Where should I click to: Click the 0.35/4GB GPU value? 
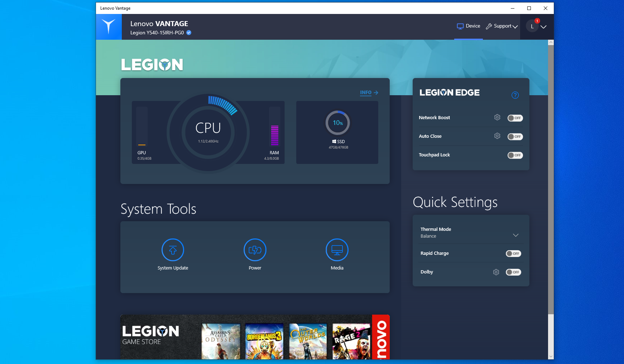pyautogui.click(x=144, y=159)
